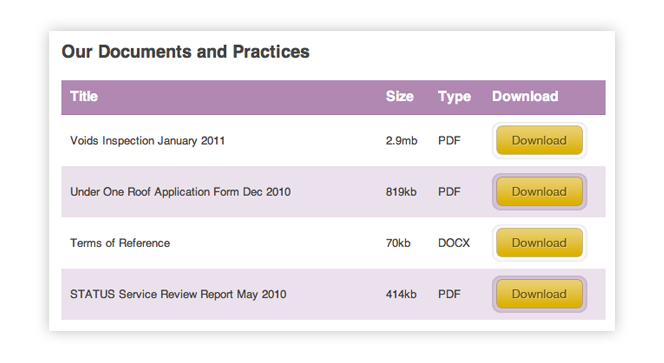Click the DOCX type cell
664x363 pixels.
point(454,243)
